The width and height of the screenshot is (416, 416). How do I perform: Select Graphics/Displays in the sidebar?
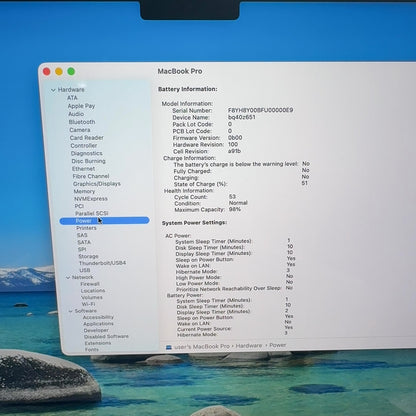(x=97, y=184)
